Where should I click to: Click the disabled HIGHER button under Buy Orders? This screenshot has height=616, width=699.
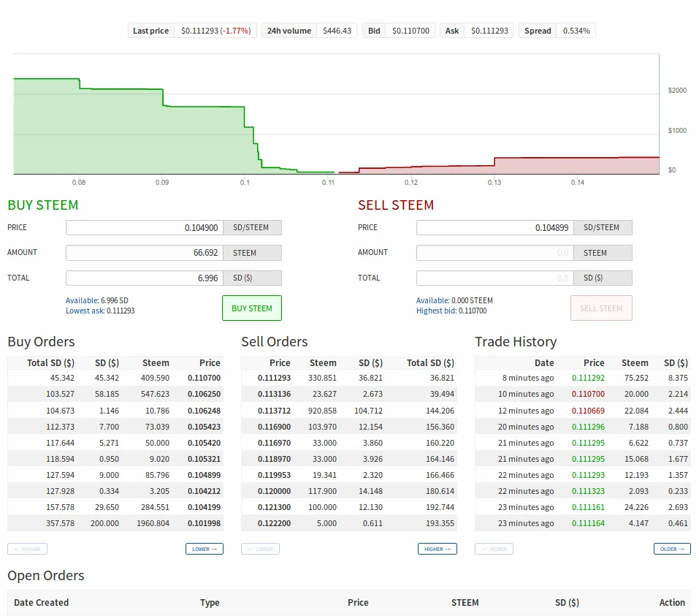click(27, 549)
